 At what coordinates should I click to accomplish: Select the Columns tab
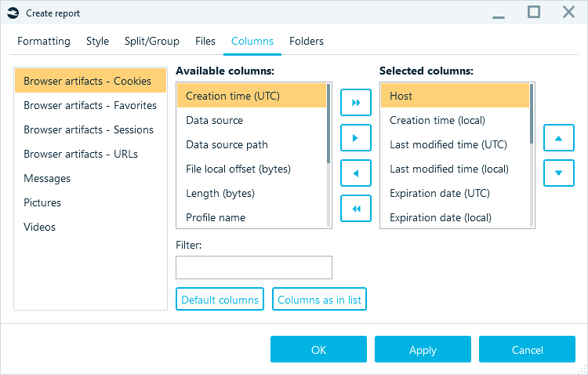(252, 41)
